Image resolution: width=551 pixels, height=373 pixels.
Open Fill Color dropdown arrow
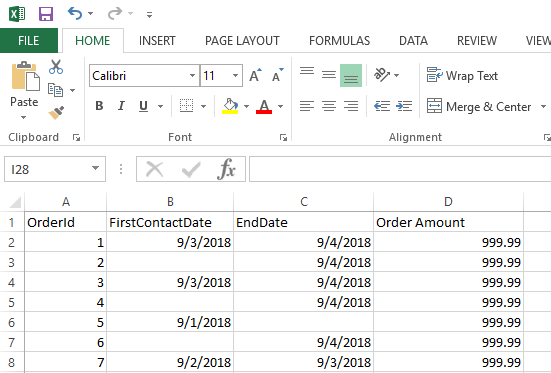tap(246, 106)
